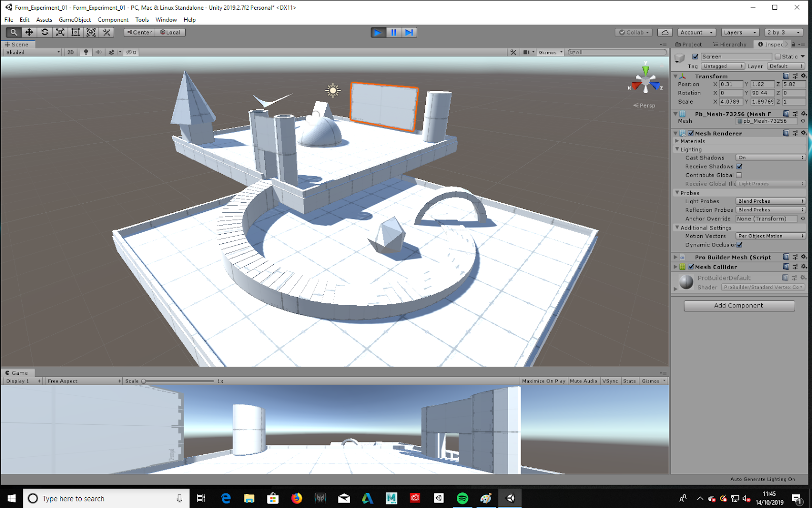
Task: Click the Step frame button
Action: [409, 33]
